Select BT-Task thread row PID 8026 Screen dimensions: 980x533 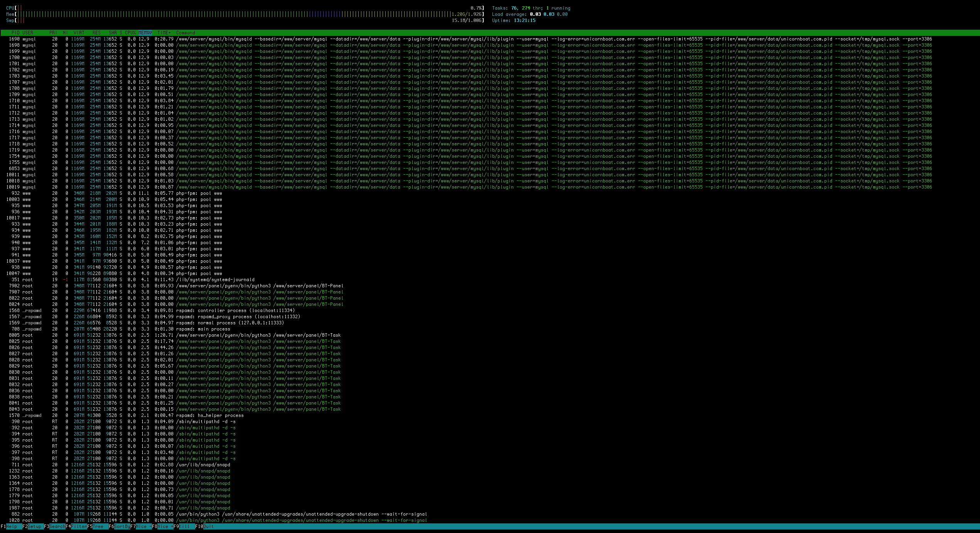(x=490, y=347)
